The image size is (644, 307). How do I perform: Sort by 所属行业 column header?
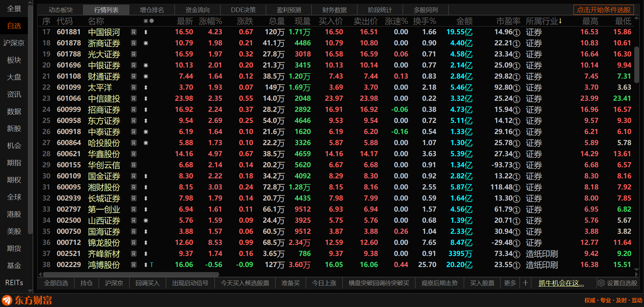click(x=544, y=21)
